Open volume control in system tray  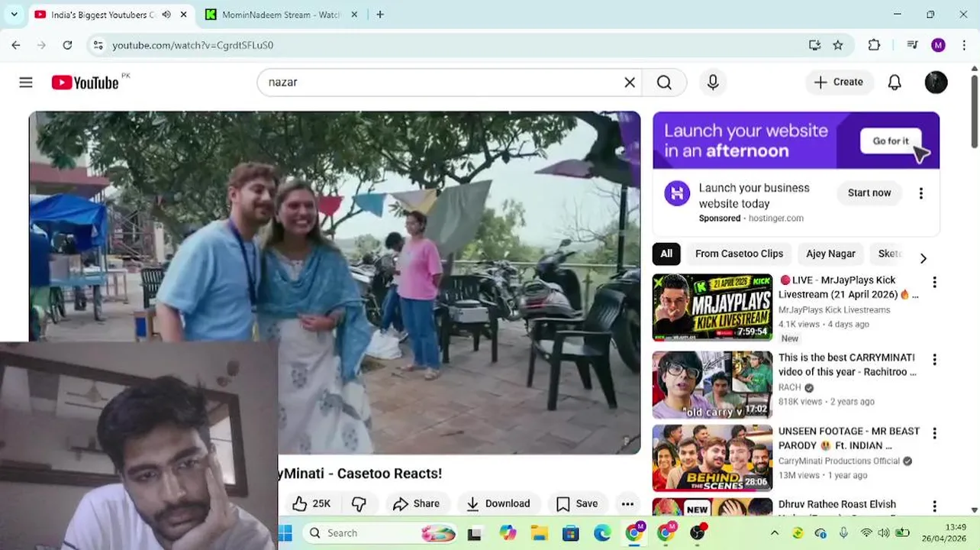click(885, 533)
